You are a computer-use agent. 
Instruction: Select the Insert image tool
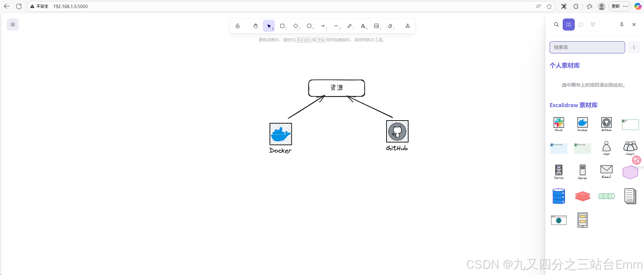click(376, 26)
